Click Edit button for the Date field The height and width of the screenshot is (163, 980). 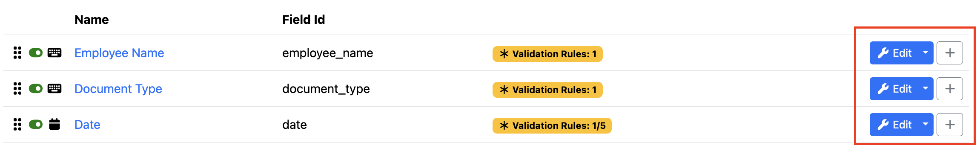[894, 125]
